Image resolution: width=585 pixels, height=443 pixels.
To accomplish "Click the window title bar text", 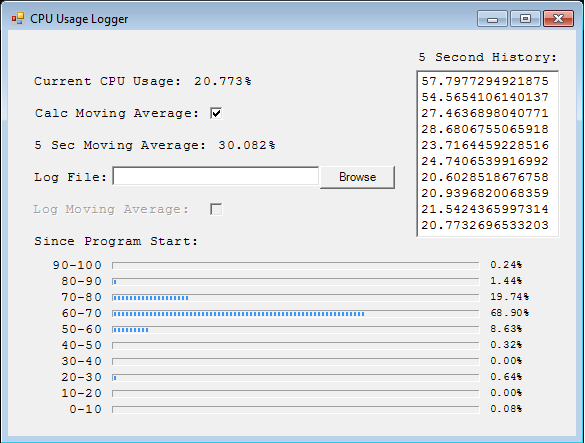I will click(x=79, y=19).
